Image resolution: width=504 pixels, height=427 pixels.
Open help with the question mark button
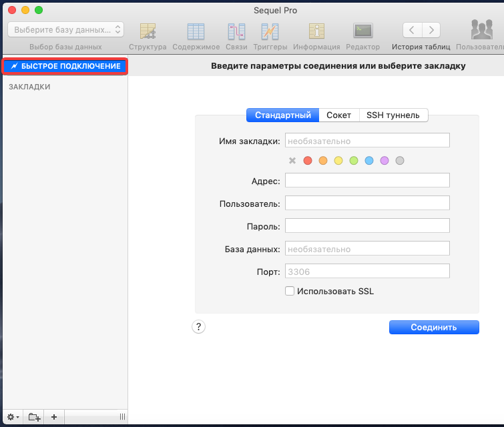(198, 326)
